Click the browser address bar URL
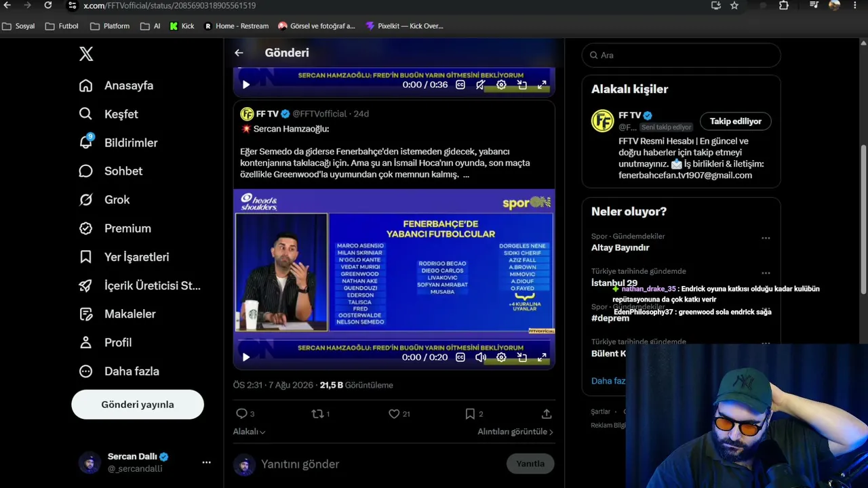The height and width of the screenshot is (488, 868). point(170,5)
